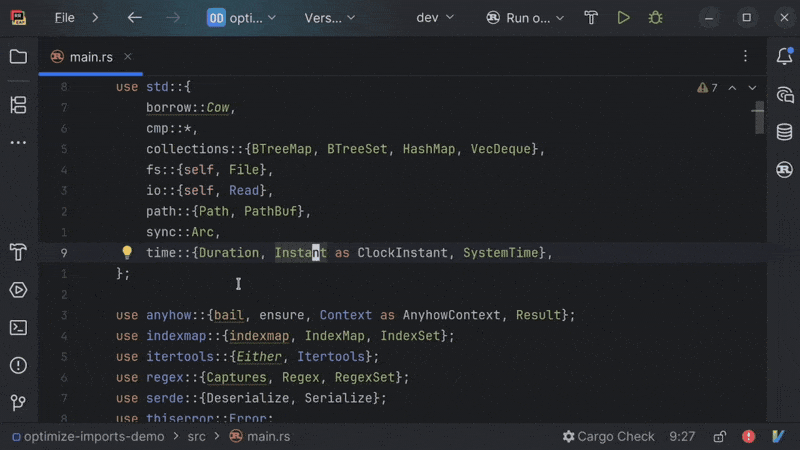Click the yellow lightbulb intention action

click(x=127, y=252)
